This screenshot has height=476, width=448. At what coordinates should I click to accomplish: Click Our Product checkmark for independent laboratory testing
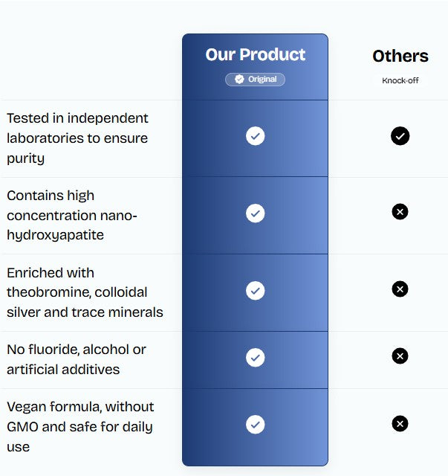coord(255,136)
